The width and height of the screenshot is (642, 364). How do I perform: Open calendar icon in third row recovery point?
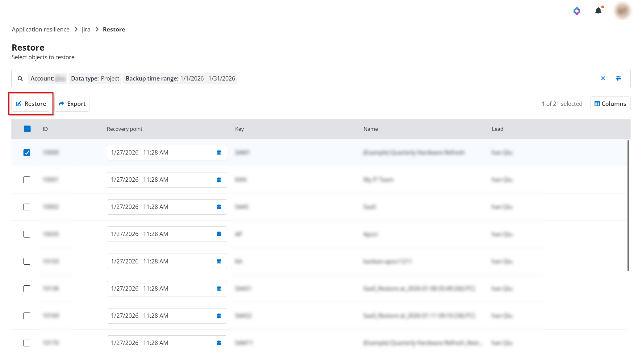(219, 207)
